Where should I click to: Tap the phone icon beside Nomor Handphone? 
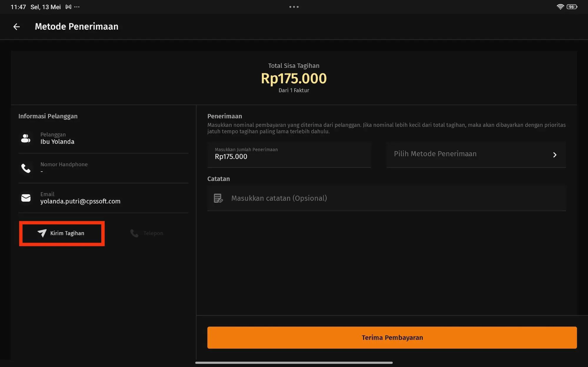[26, 168]
